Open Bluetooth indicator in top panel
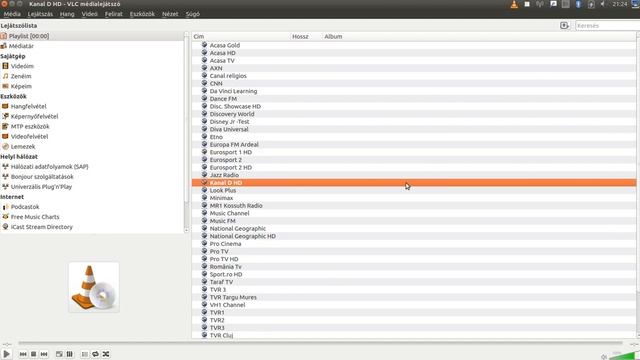 point(578,4)
